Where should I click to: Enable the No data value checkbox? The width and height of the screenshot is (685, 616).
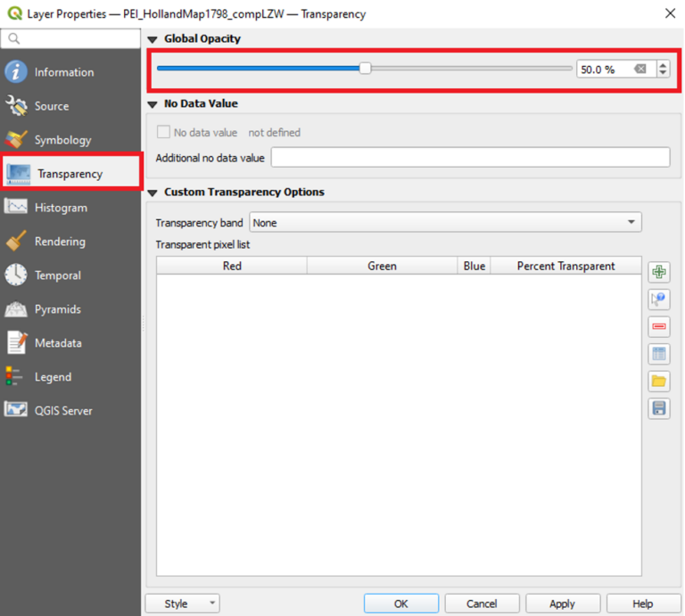click(x=163, y=132)
